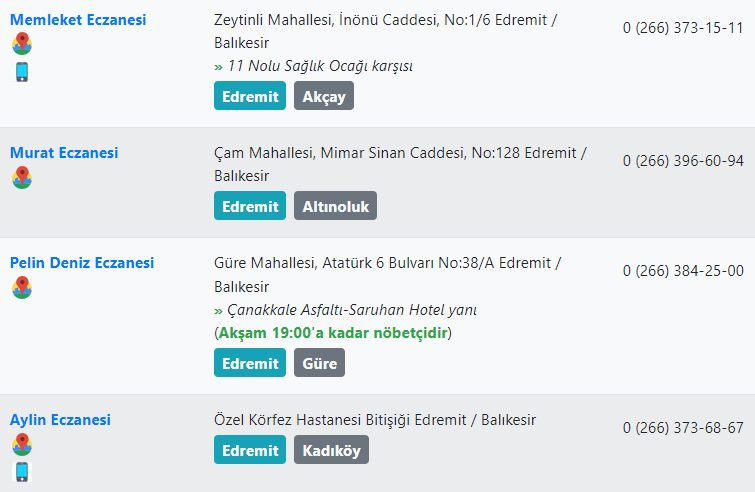Click phone number 0 (266) 384-25-00
This screenshot has width=755, height=492.
point(683,271)
